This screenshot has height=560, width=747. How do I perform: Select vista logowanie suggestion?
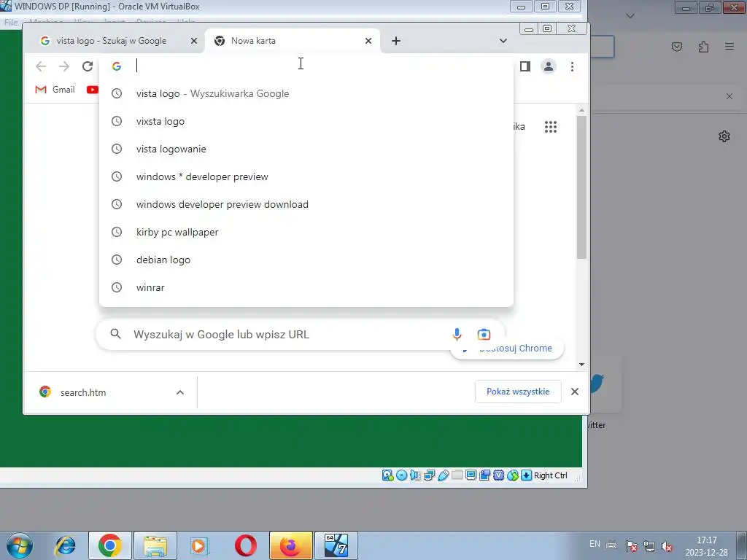click(306, 149)
